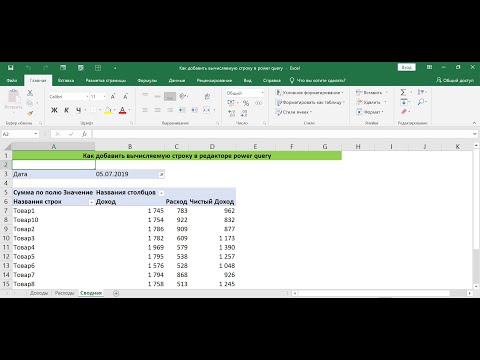Increase font size with the larger A icon
This screenshot has width=480, height=360.
[x=113, y=97]
